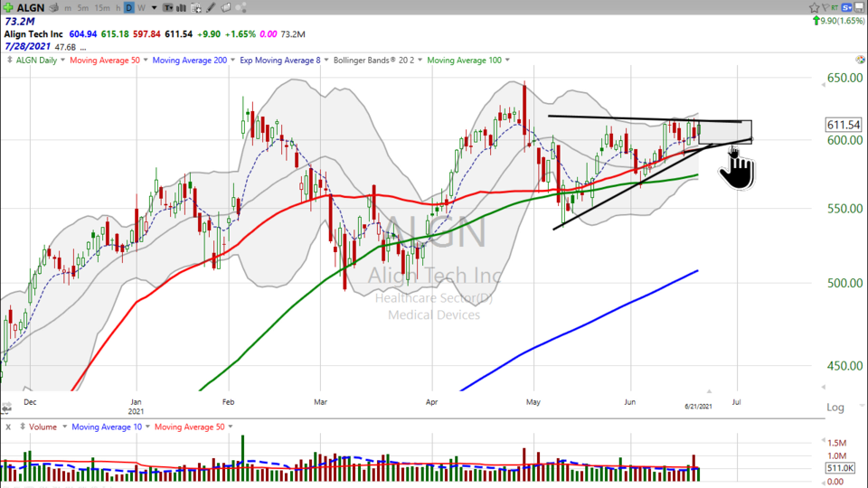This screenshot has height=488, width=868.
Task: Toggle the RT real-time indicator
Action: (835, 8)
